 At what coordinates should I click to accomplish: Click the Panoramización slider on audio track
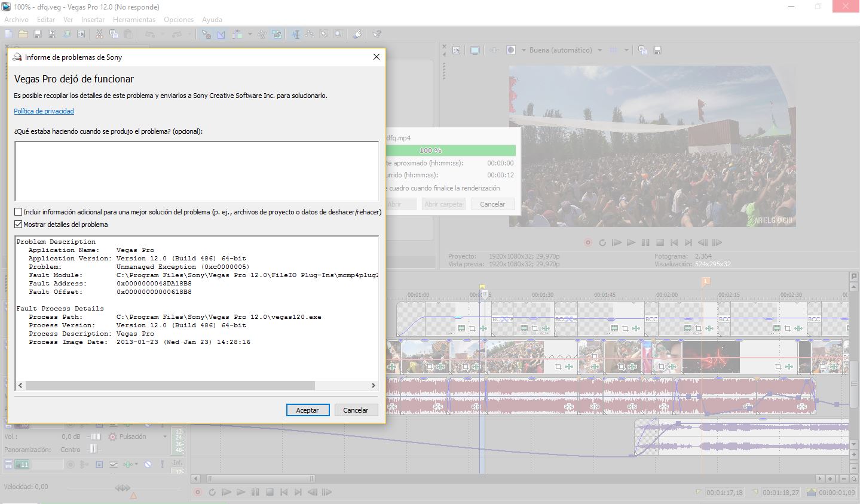(93, 449)
